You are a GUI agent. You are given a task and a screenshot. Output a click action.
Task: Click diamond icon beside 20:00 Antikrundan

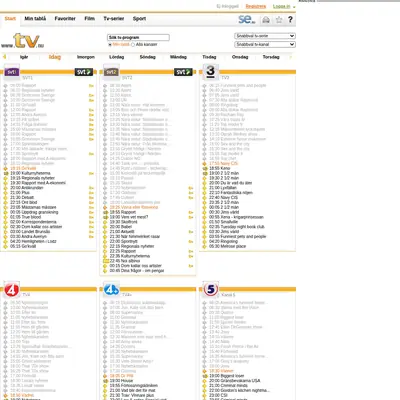(5, 188)
